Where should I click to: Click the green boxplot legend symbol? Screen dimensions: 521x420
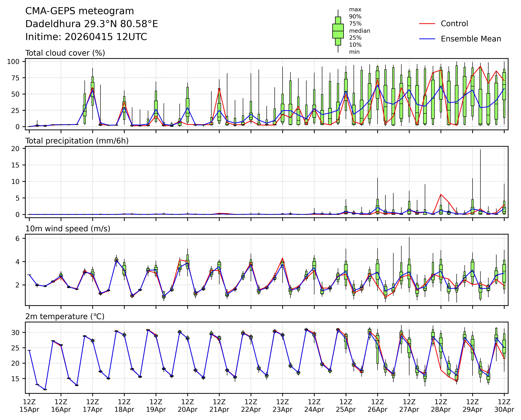click(338, 31)
